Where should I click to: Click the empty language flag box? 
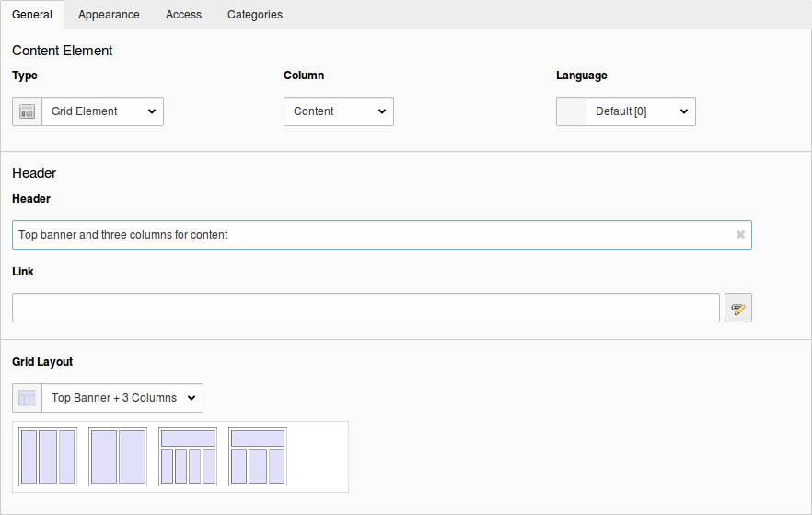(571, 111)
